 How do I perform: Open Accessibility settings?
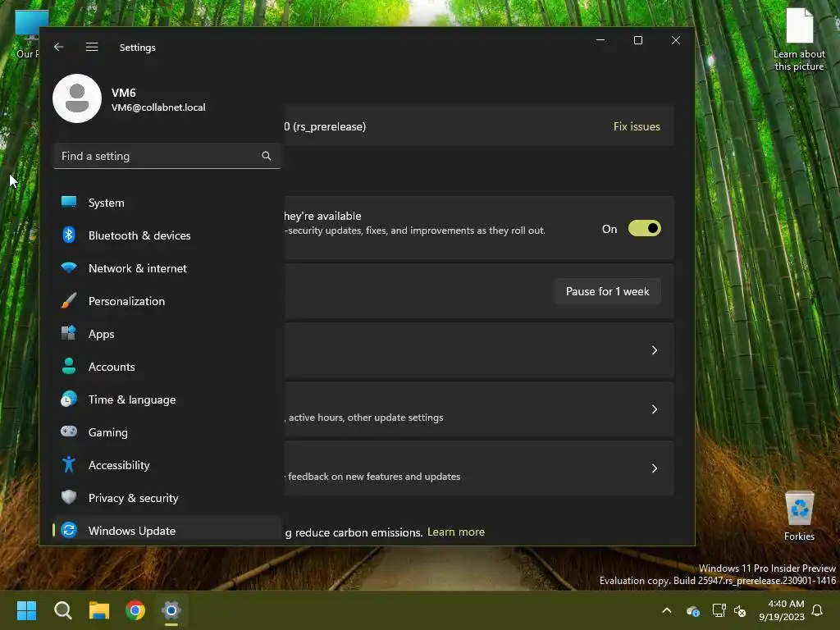point(167,465)
